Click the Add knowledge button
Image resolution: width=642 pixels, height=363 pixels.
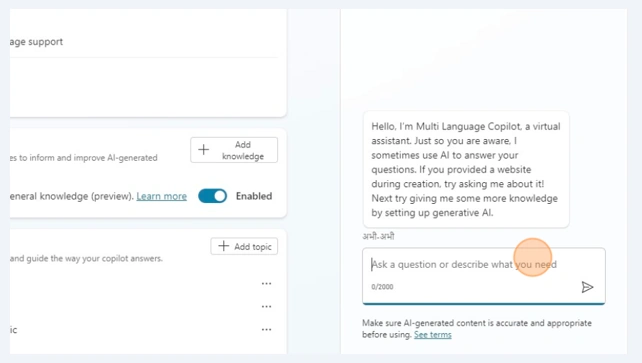coord(234,150)
